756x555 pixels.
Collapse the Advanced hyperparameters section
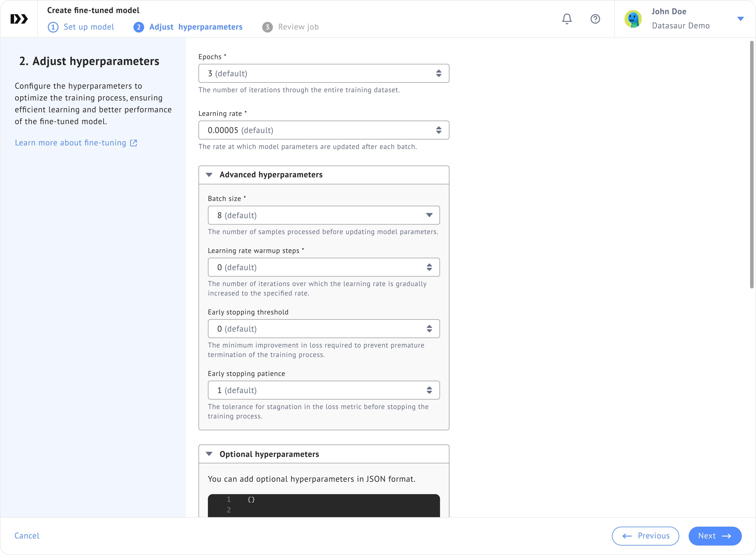(x=209, y=175)
